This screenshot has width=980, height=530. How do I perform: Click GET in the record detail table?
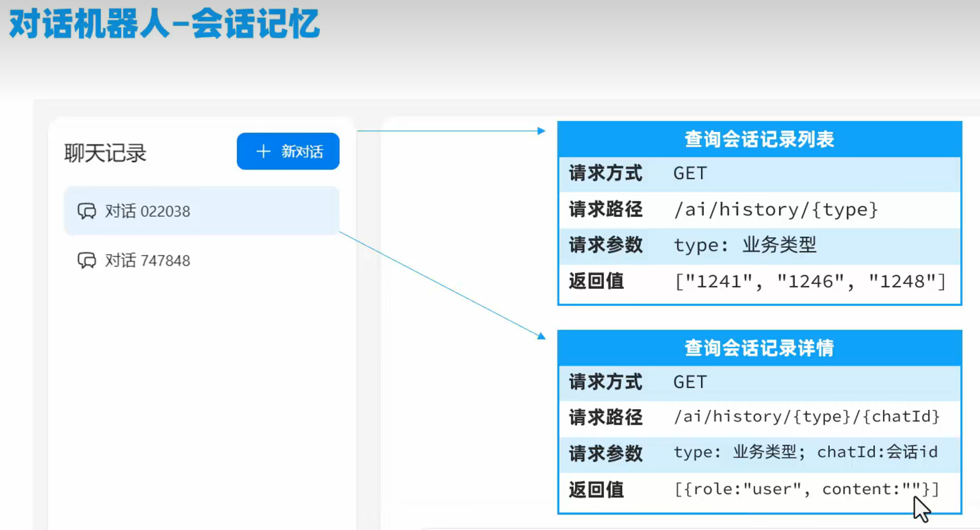(690, 382)
